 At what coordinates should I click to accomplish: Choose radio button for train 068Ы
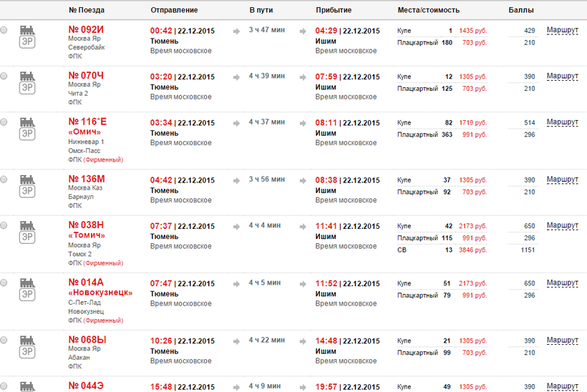pos(4,339)
